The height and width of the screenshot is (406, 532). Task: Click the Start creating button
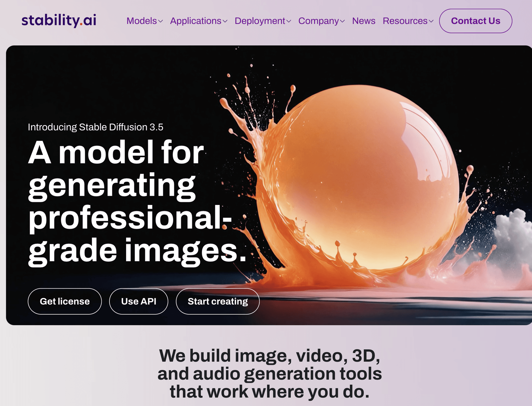[218, 301]
